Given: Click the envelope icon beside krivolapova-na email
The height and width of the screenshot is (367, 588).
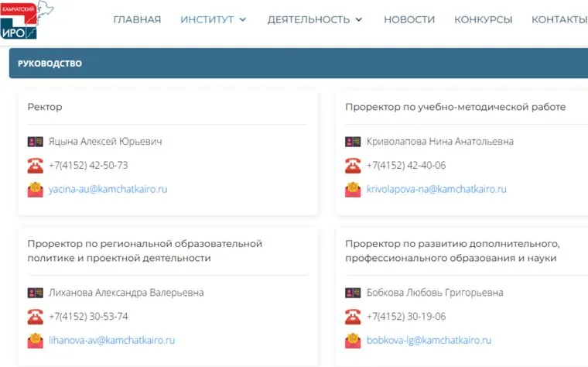Looking at the screenshot, I should [x=353, y=189].
